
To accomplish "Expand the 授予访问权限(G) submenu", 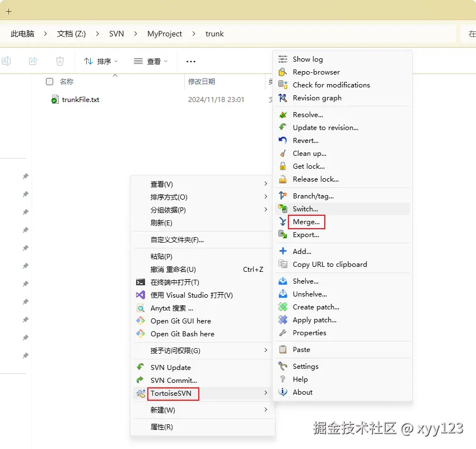I will point(202,350).
